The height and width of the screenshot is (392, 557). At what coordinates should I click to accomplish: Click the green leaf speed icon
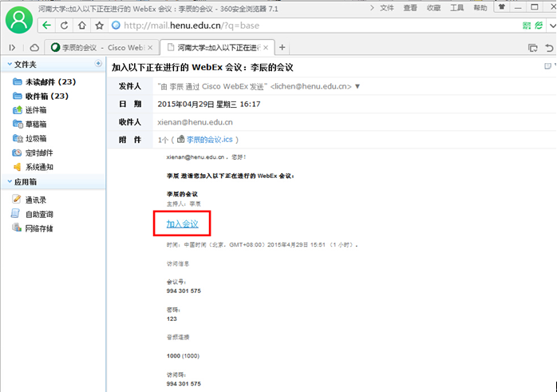point(539,26)
